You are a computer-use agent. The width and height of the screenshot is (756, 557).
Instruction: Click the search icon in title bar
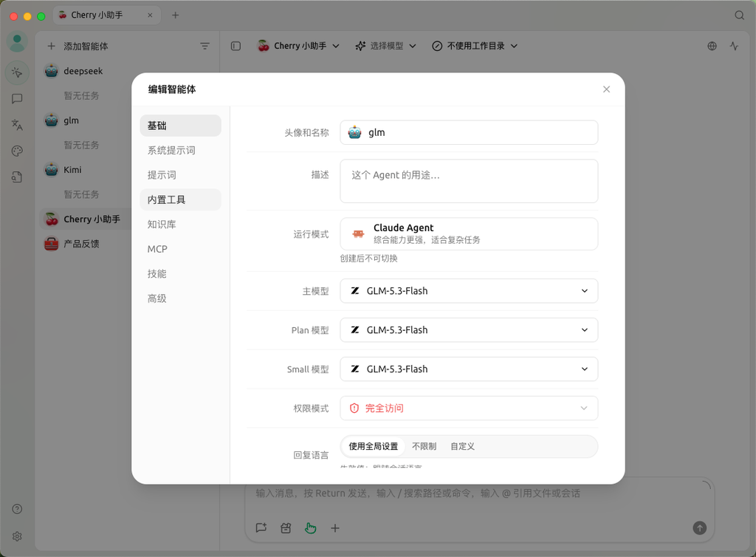click(739, 16)
